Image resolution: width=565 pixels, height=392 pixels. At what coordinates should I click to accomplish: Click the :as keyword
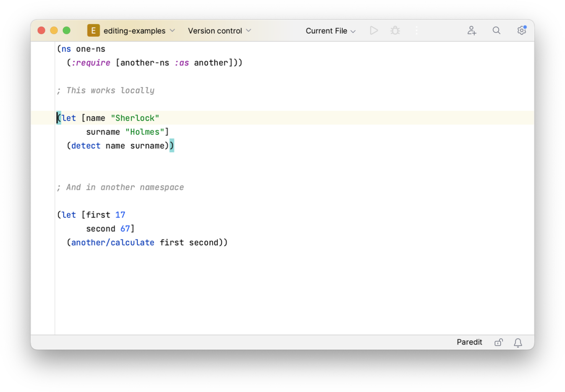[182, 63]
